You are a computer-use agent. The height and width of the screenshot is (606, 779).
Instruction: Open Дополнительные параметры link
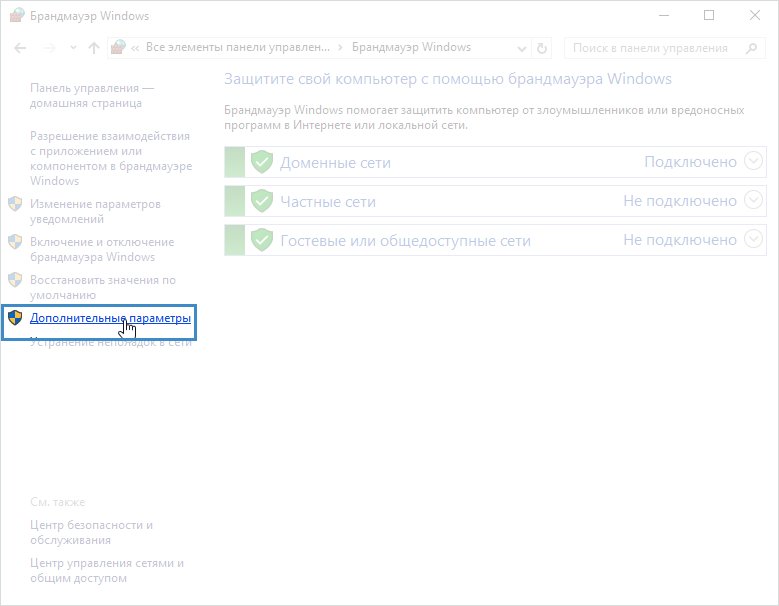pos(110,318)
